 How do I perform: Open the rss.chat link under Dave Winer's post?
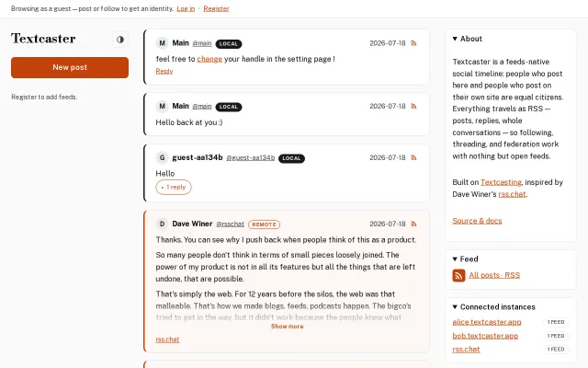[x=167, y=339]
